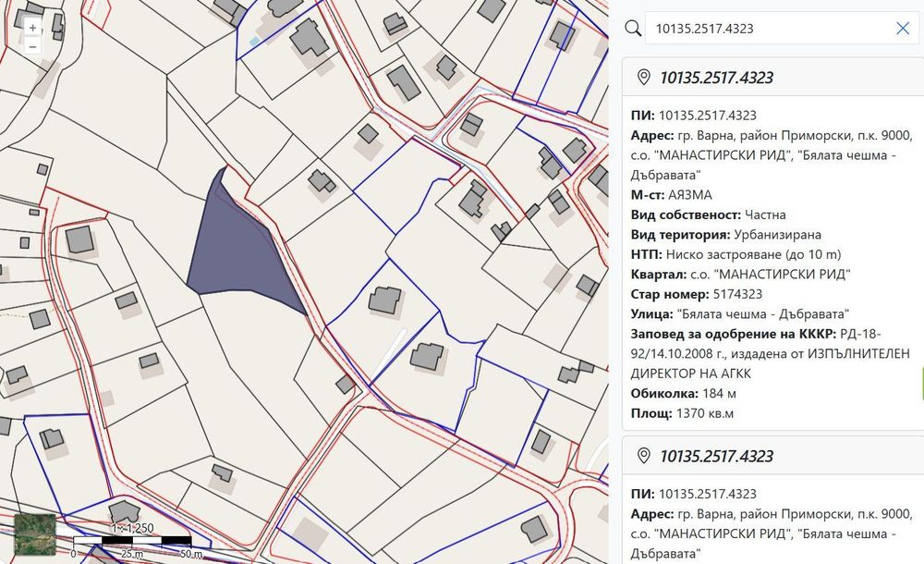Click the "Заповед за одобрение на КККР" label
Screen dimensions: 924x564
tap(733, 334)
